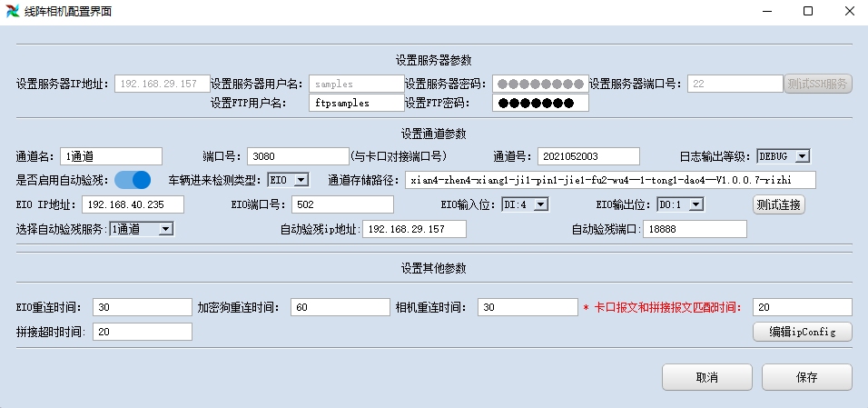Click the 取消 button
868x408 pixels.
(x=707, y=377)
